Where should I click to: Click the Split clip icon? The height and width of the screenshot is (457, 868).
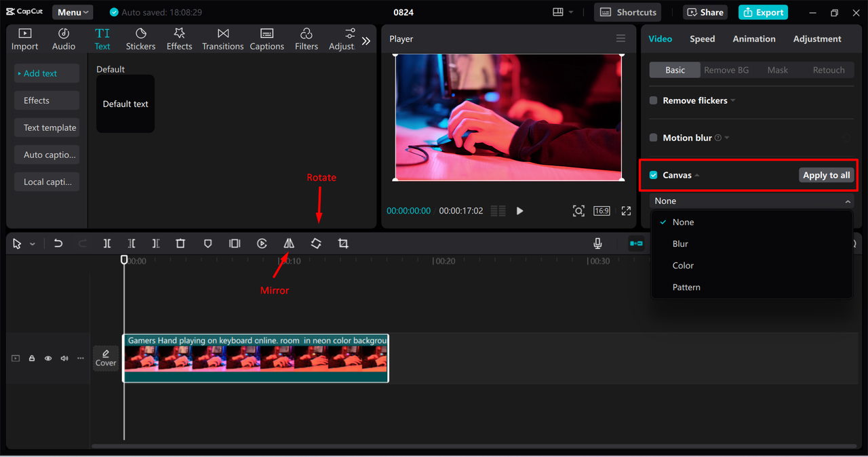107,243
